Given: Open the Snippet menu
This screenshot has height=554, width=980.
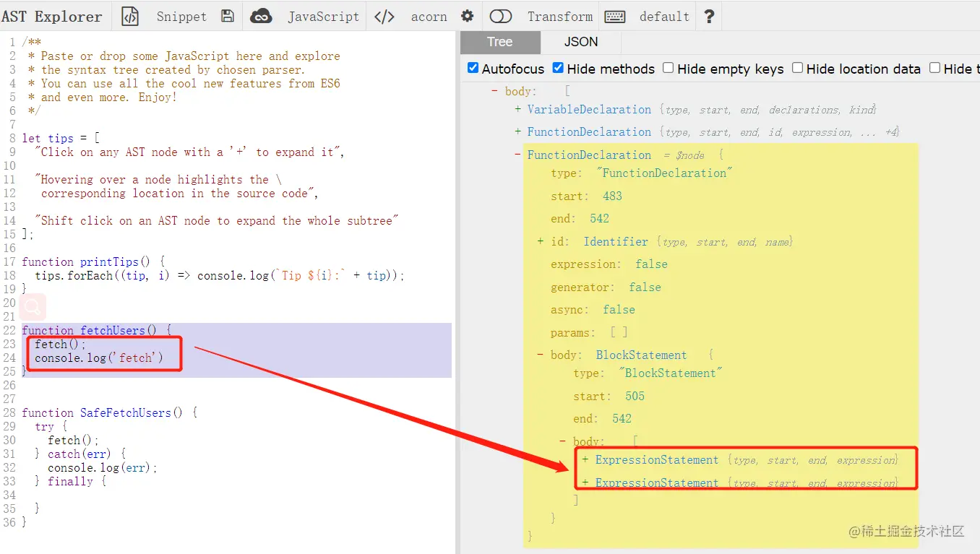Looking at the screenshot, I should (x=181, y=16).
